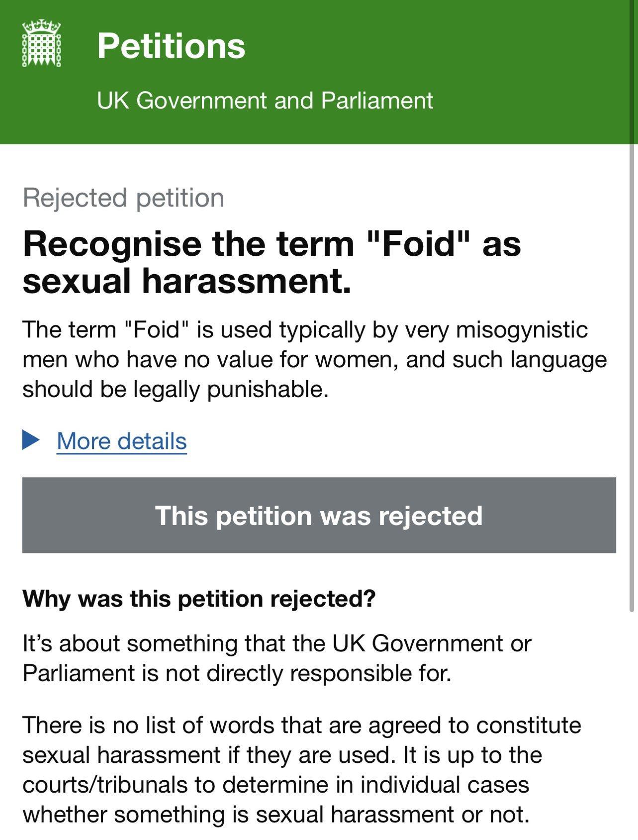This screenshot has width=638, height=840.
Task: Click the Rejected petition status label
Action: pyautogui.click(x=123, y=198)
